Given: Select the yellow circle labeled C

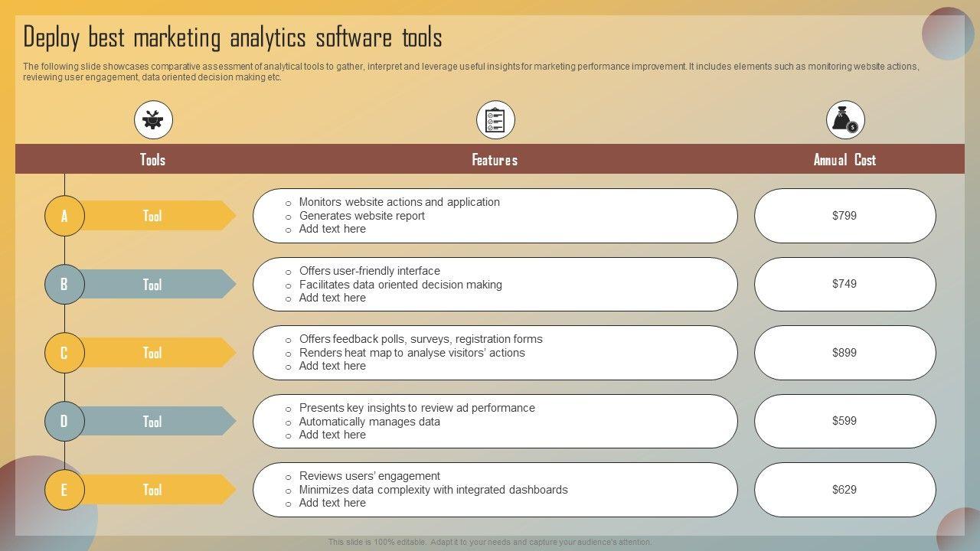Looking at the screenshot, I should (64, 353).
